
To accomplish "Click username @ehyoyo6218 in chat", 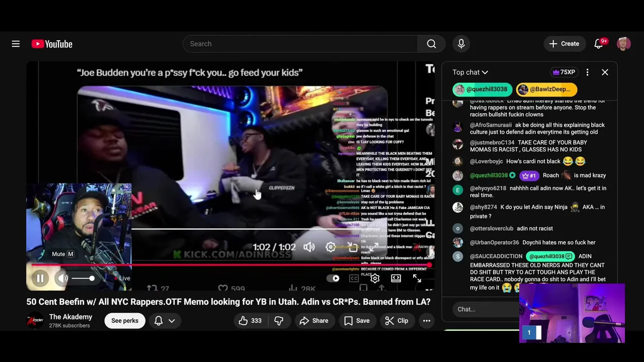I will 488,189.
